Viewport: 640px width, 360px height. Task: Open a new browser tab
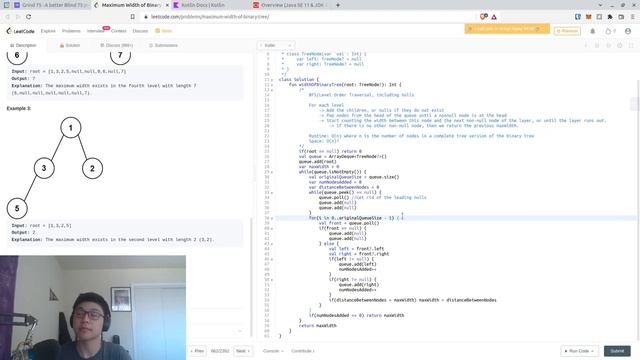[338, 5]
